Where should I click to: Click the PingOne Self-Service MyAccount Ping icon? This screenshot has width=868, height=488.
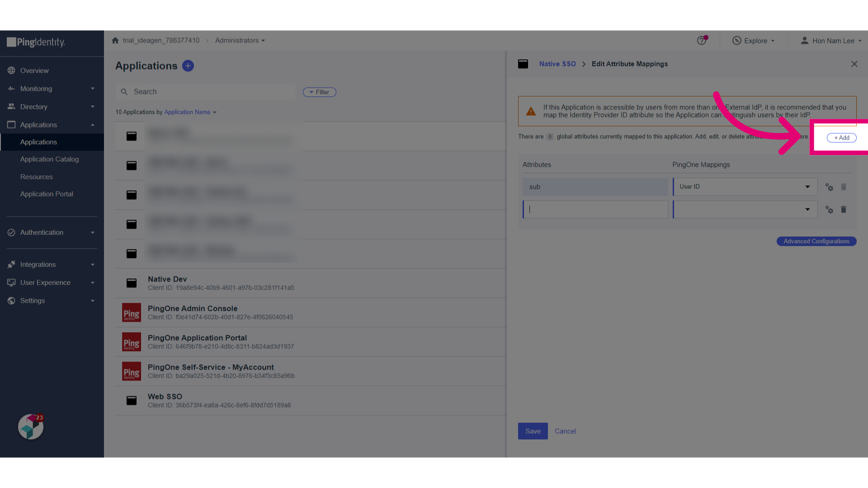[x=132, y=371]
